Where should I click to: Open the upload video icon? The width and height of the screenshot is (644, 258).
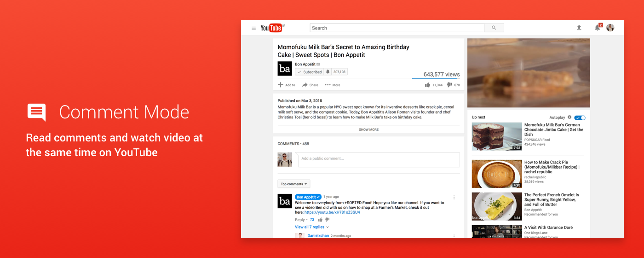(x=579, y=28)
